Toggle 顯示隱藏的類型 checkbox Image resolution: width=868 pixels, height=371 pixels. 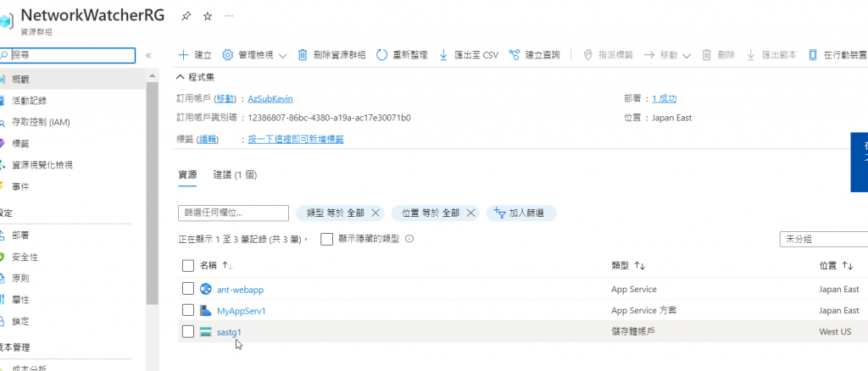326,239
